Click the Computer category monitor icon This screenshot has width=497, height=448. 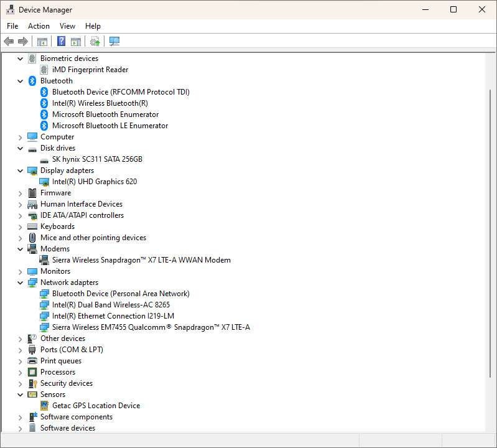32,137
